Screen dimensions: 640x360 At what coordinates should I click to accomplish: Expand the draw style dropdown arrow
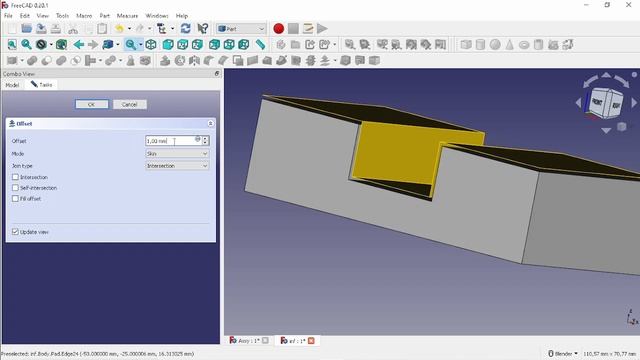[x=51, y=44]
